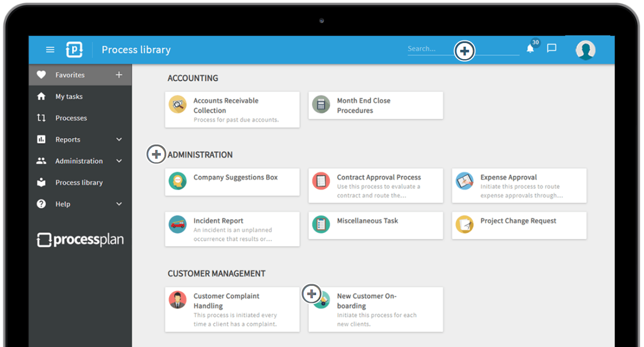Open the Expense Approval title
The image size is (644, 347).
509,177
